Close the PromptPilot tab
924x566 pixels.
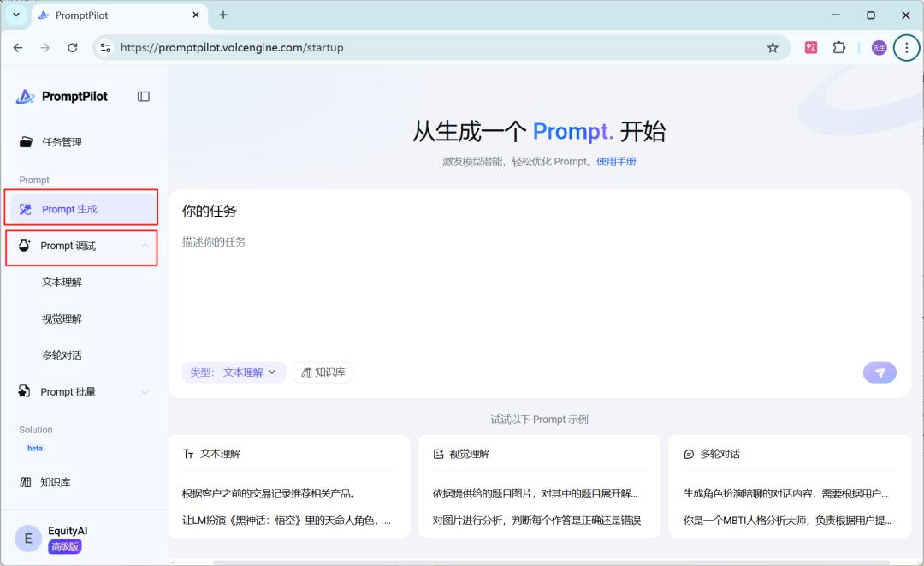(x=196, y=15)
